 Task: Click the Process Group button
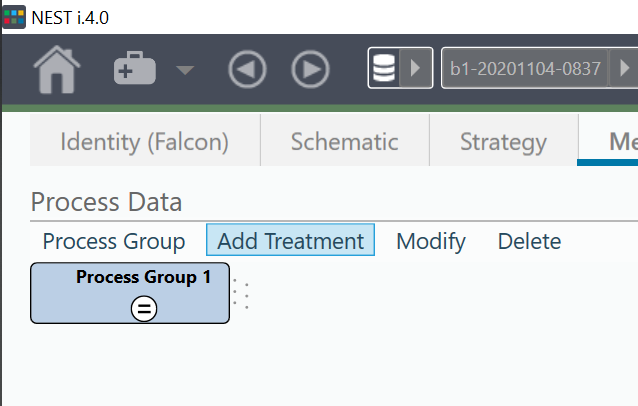114,241
